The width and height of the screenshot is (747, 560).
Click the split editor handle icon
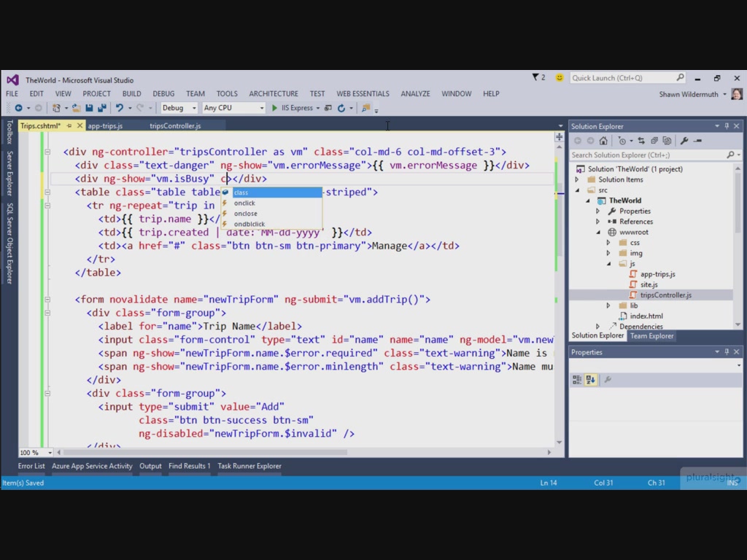(560, 137)
